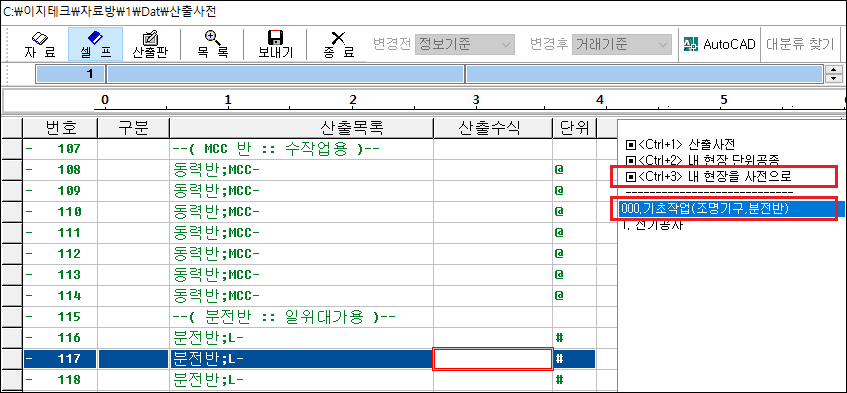The width and height of the screenshot is (847, 393).
Task: Click row number 113 cell
Action: click(x=60, y=274)
